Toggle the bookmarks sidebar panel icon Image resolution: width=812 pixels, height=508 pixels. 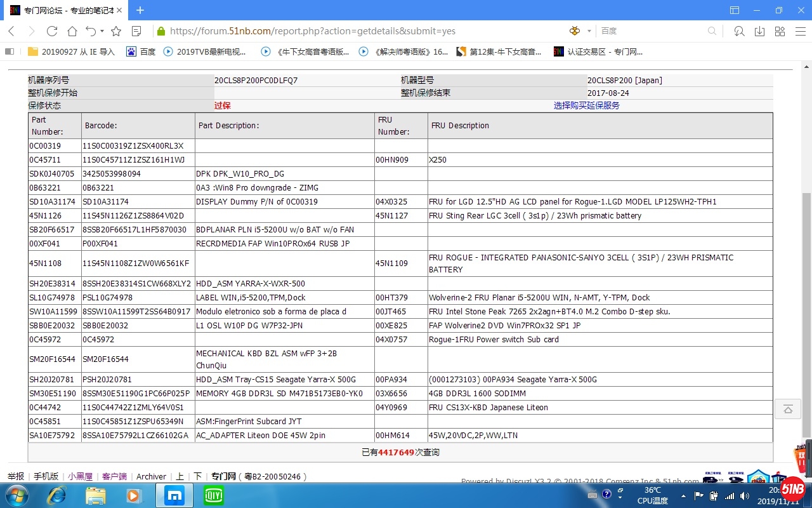(x=9, y=52)
